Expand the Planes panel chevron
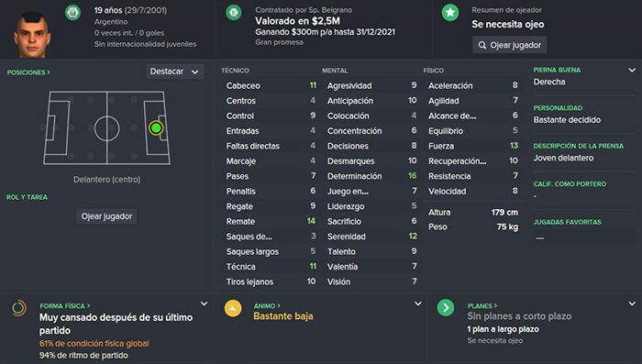 click(x=632, y=303)
